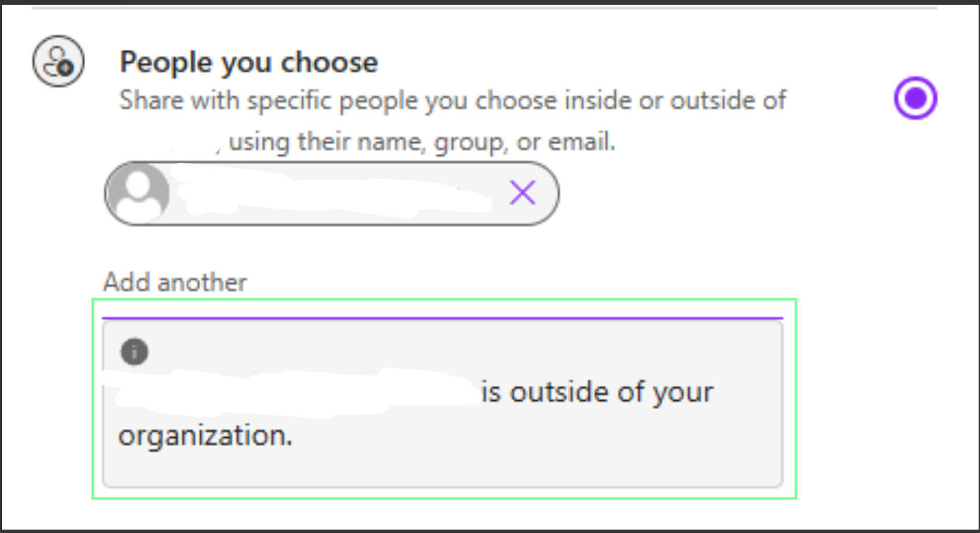This screenshot has width=980, height=533.
Task: Click the recipient pill showing the added person
Action: click(x=332, y=193)
